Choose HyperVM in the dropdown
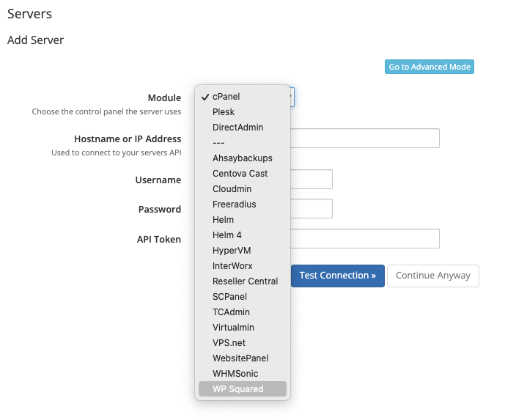The height and width of the screenshot is (420, 505). [242, 250]
